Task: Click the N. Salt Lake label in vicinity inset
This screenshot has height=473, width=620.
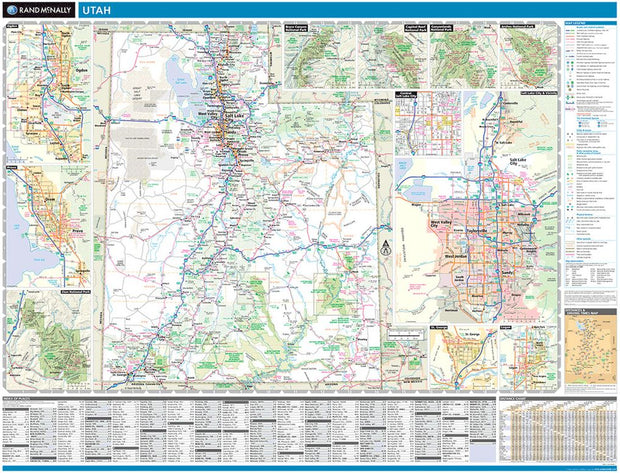Action: [x=506, y=142]
